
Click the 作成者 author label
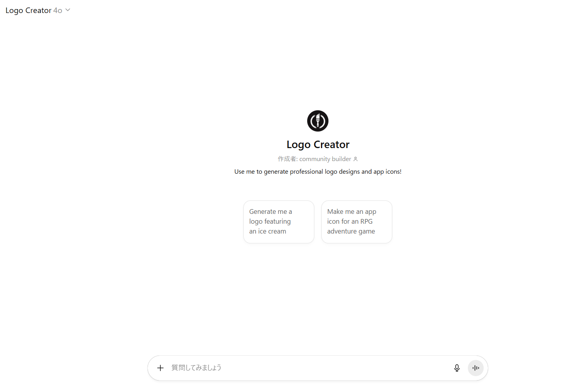(x=287, y=159)
